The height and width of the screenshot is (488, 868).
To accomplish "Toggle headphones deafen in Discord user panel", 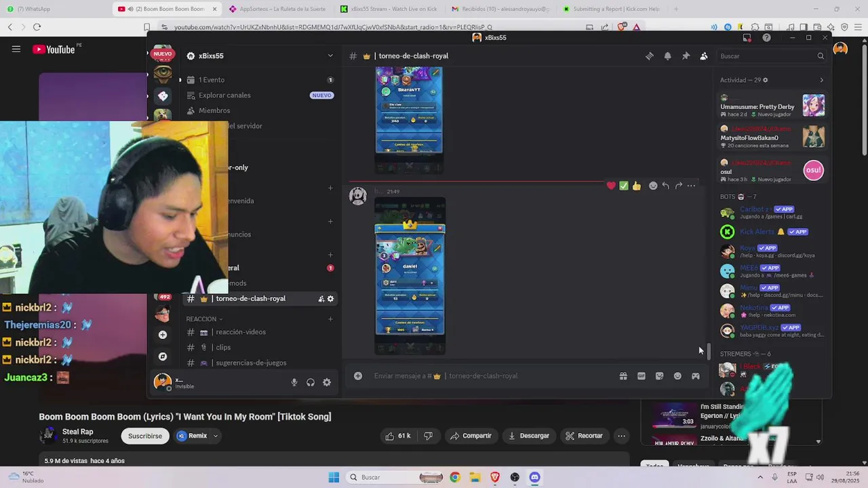I will coord(311,382).
